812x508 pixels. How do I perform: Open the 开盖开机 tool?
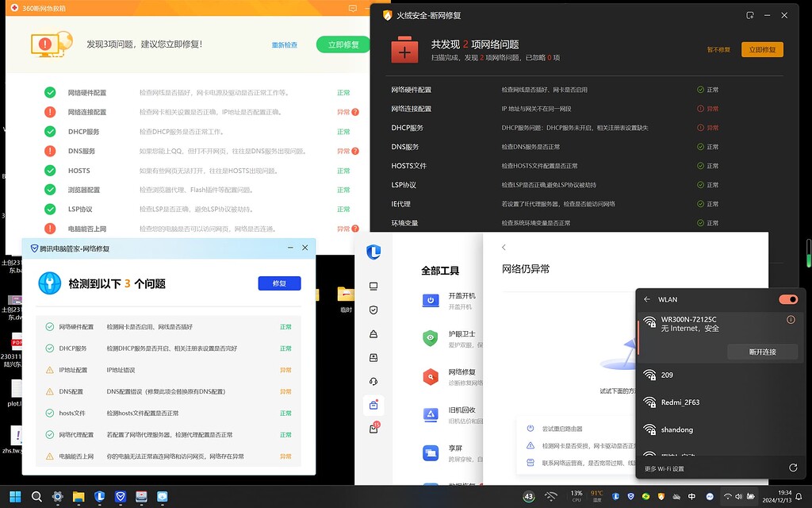[453, 301]
